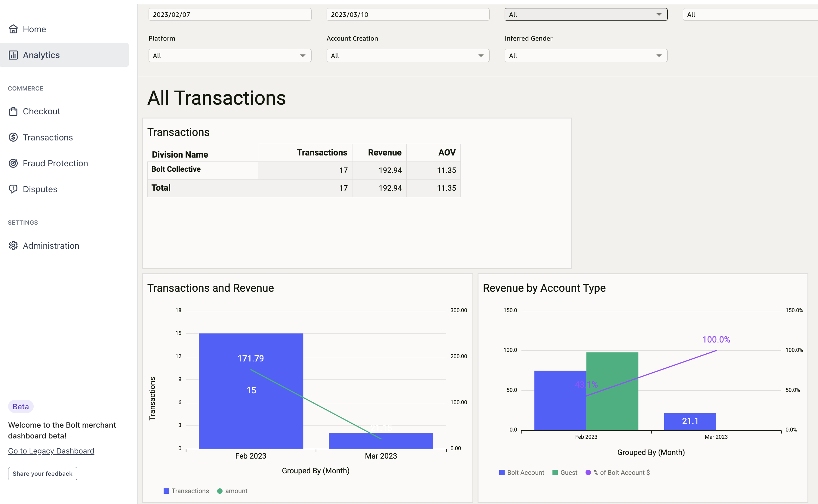Click the start date field 2023/02/07
The width and height of the screenshot is (818, 504).
230,15
